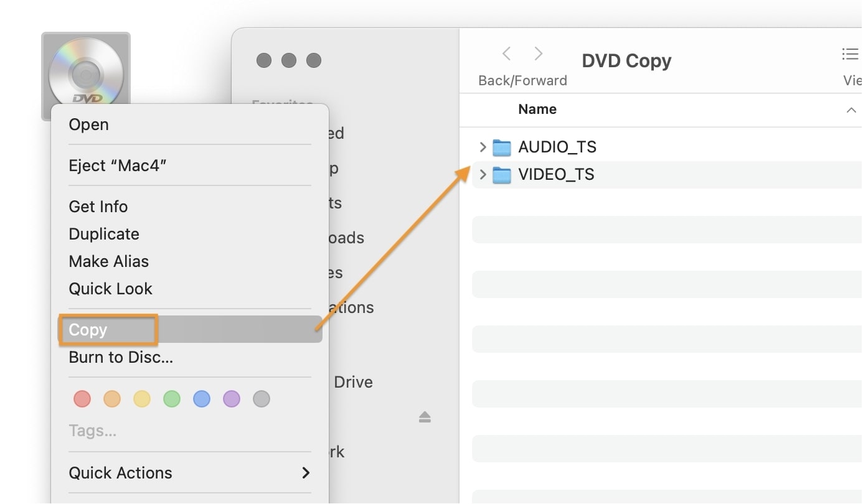Toggle sort order on Name column
Viewport: 863px width, 504px height.
(851, 110)
